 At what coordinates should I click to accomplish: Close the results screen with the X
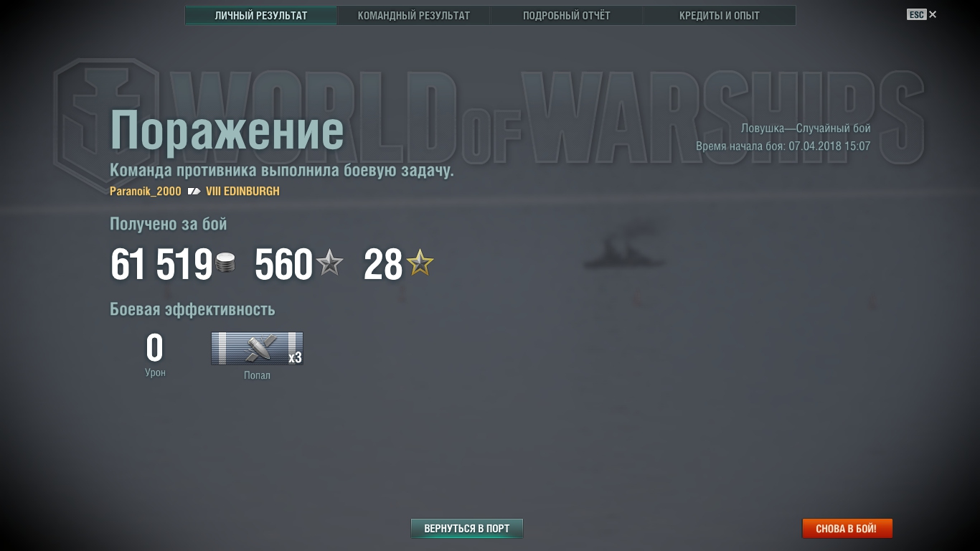coord(933,14)
